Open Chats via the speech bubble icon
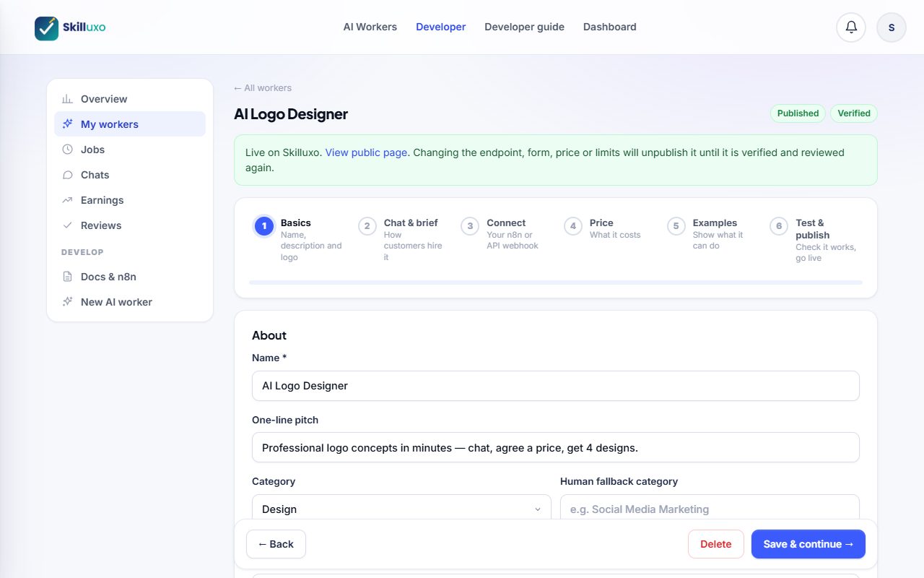This screenshot has height=578, width=924. coord(67,175)
